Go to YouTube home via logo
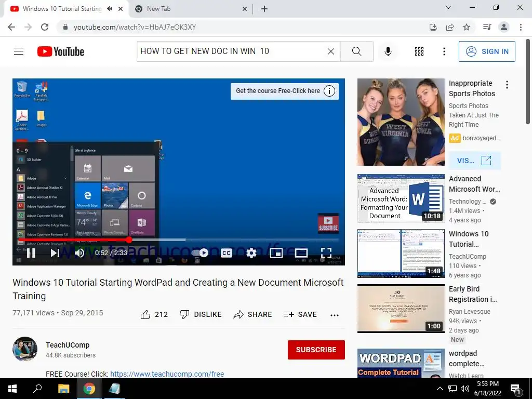532x399 pixels. (61, 51)
